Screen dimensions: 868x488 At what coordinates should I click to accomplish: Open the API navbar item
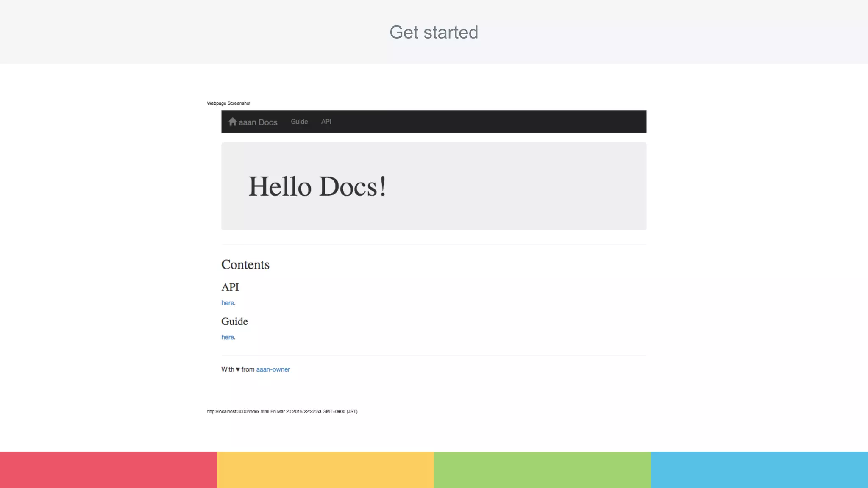(x=326, y=122)
